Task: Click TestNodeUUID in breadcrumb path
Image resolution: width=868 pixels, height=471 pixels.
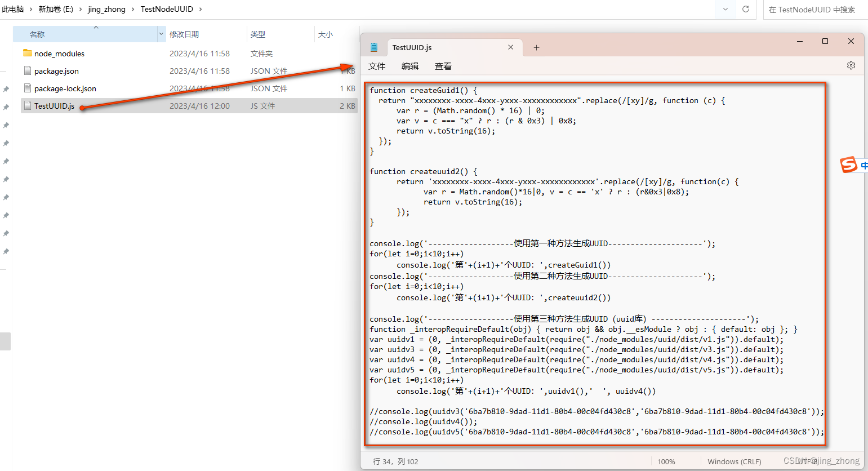Action: tap(167, 9)
